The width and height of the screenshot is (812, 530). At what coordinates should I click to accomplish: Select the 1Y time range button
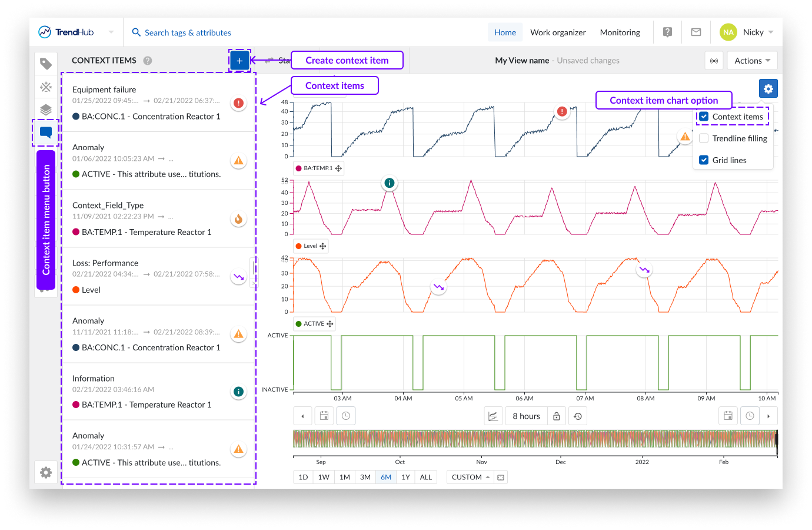coord(405,477)
